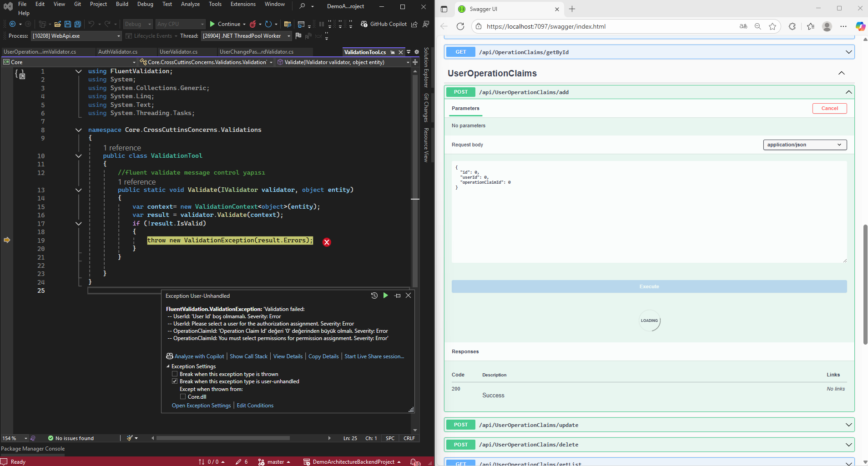The width and height of the screenshot is (868, 466).
Task: Click the green continue arrow in exception popup
Action: [x=385, y=296]
